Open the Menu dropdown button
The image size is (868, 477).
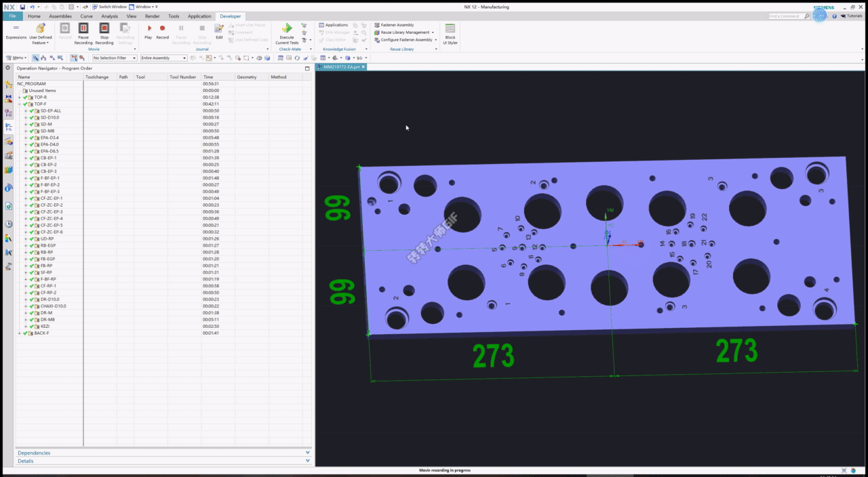click(16, 58)
